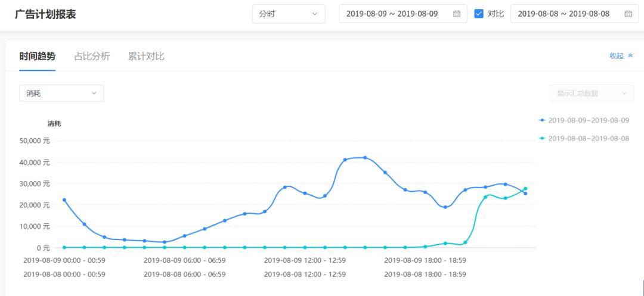Open the 消耗 metric dropdown
This screenshot has height=296, width=644.
coord(61,93)
